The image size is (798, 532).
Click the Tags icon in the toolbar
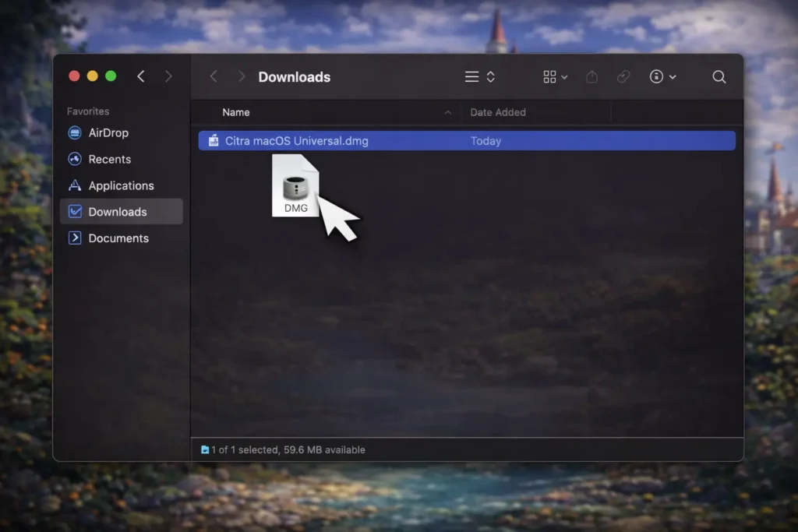click(623, 76)
